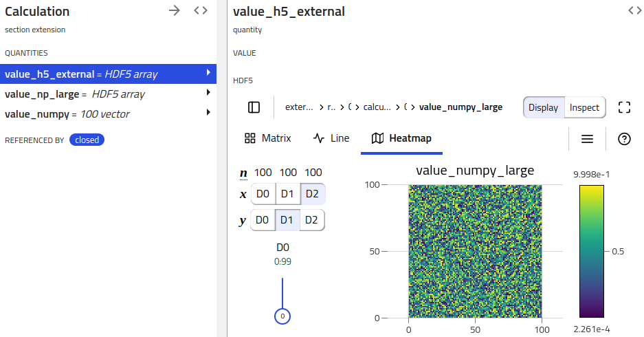Open the Line tab
The height and width of the screenshot is (337, 644).
coord(331,138)
